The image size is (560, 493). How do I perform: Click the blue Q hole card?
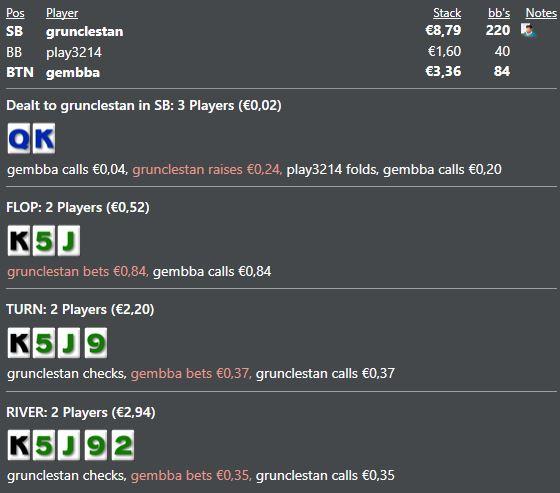coord(19,139)
